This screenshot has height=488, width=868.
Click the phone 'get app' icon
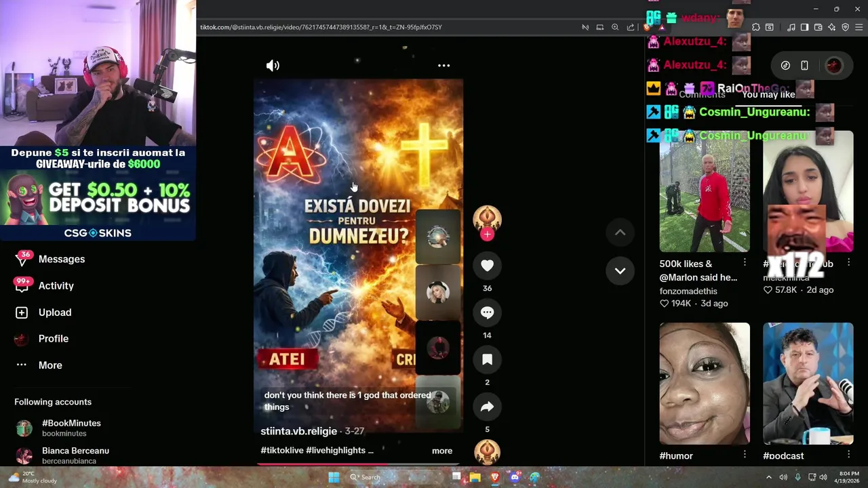point(804,66)
